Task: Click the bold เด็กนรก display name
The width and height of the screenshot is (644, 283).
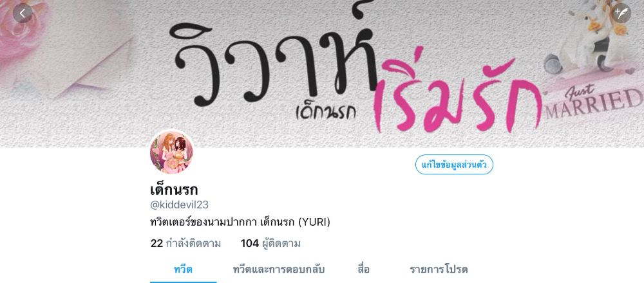Action: click(174, 190)
